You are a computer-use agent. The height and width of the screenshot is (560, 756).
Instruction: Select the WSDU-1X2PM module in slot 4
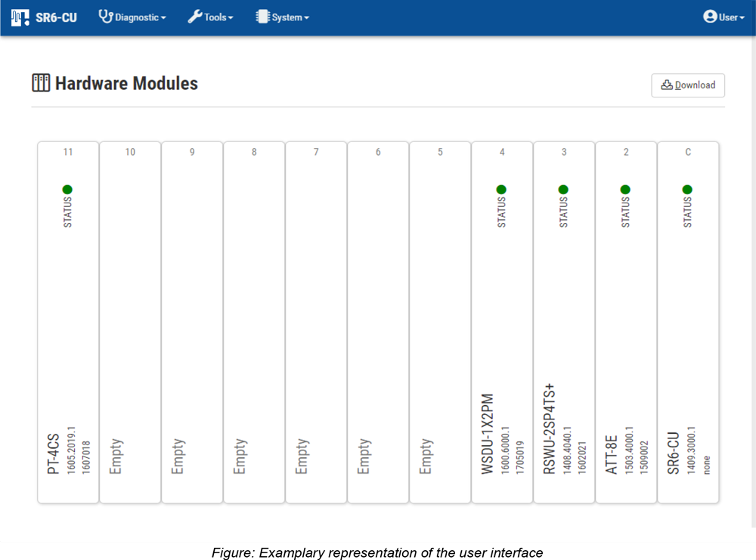coord(502,325)
